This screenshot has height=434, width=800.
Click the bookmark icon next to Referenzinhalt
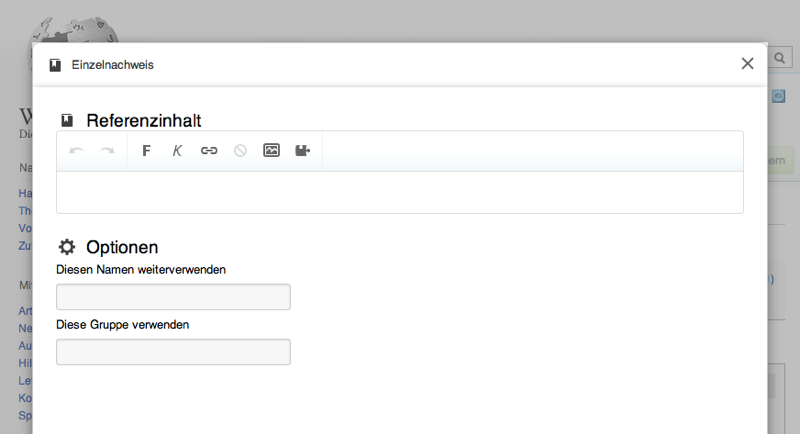[x=67, y=120]
